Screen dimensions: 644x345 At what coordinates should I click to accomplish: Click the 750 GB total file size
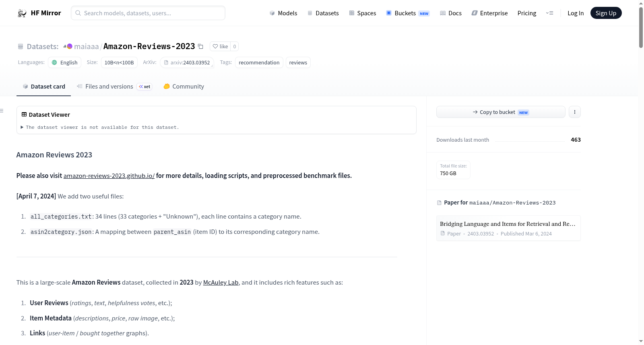(448, 174)
